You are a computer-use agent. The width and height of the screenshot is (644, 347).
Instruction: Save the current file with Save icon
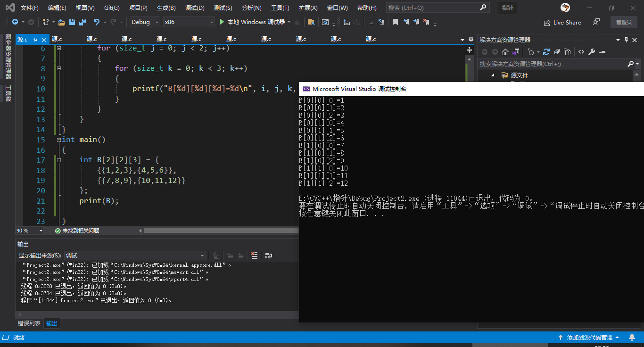coord(72,22)
